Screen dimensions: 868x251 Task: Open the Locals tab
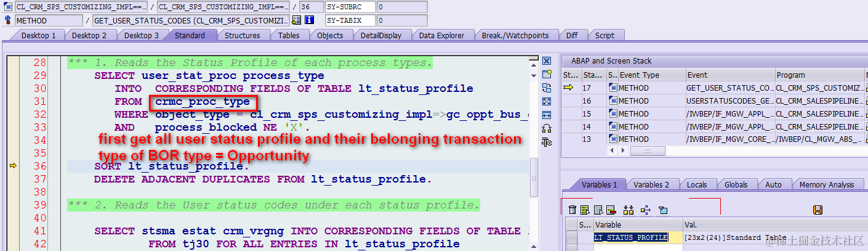click(x=697, y=184)
